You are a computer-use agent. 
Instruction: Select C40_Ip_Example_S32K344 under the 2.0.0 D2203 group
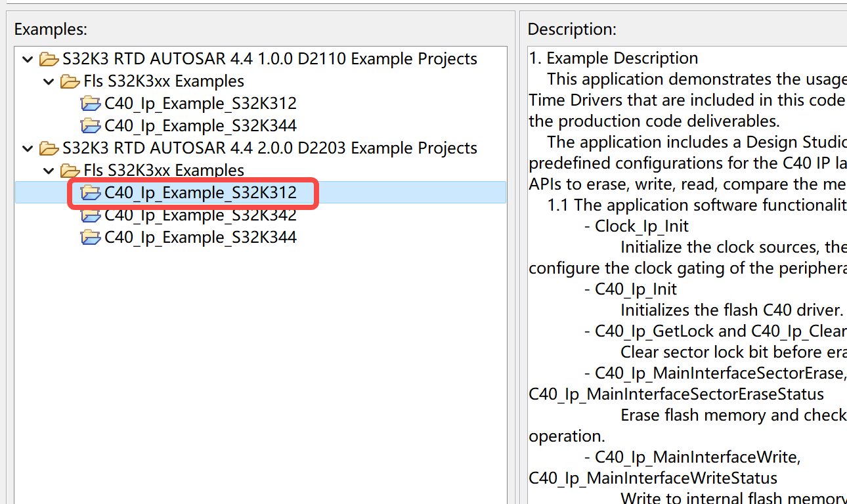pos(200,238)
